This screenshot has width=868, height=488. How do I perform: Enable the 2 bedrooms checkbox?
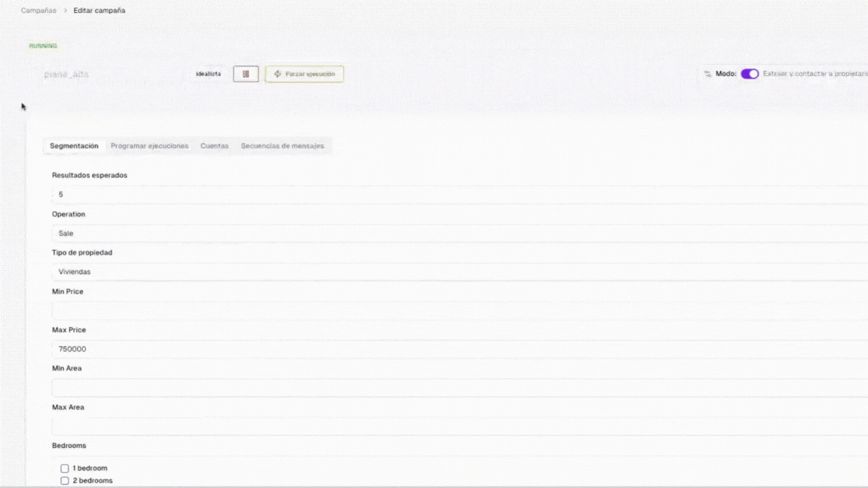click(x=65, y=480)
